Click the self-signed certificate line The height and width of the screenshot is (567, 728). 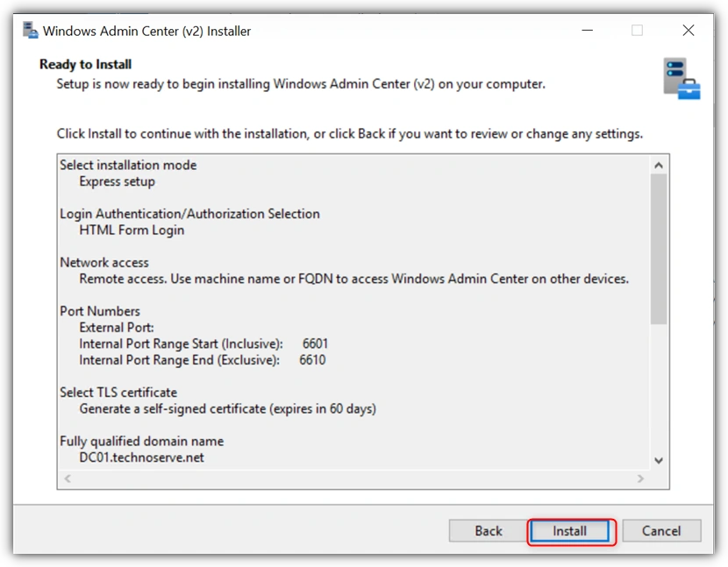click(227, 408)
